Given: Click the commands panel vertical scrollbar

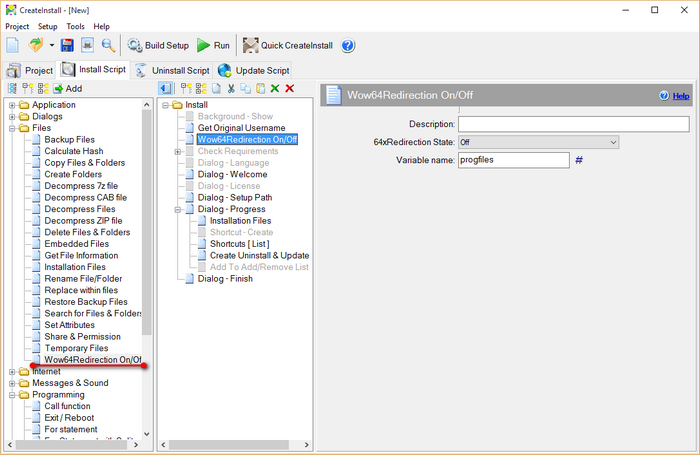Looking at the screenshot, I should [147, 222].
